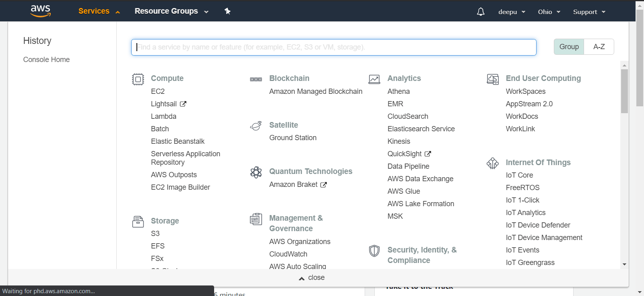Click external link icon beside Amazon Braket

pos(324,184)
